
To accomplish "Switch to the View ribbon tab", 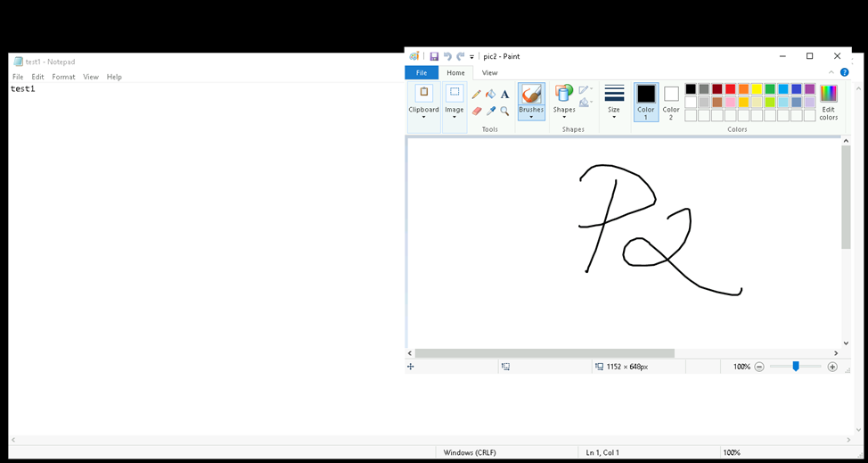I will pos(489,72).
